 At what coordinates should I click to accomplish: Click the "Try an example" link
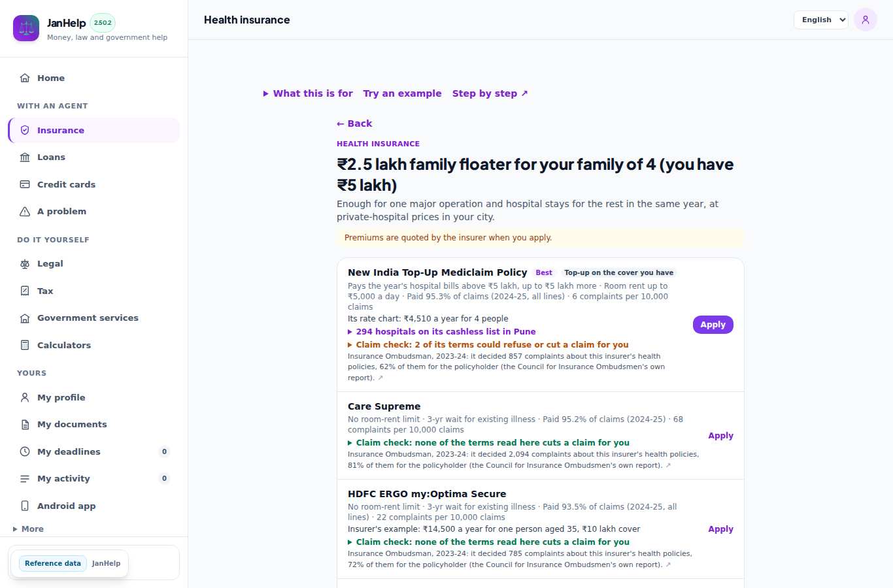coord(403,93)
